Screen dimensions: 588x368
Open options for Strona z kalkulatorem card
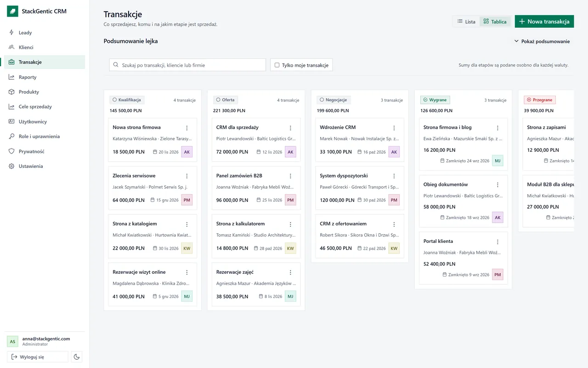click(x=290, y=224)
